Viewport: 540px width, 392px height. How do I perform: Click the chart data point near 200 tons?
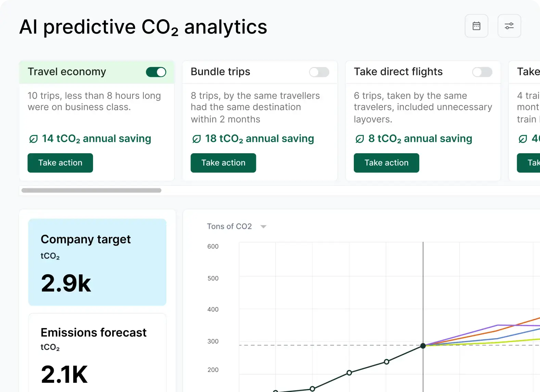(349, 373)
